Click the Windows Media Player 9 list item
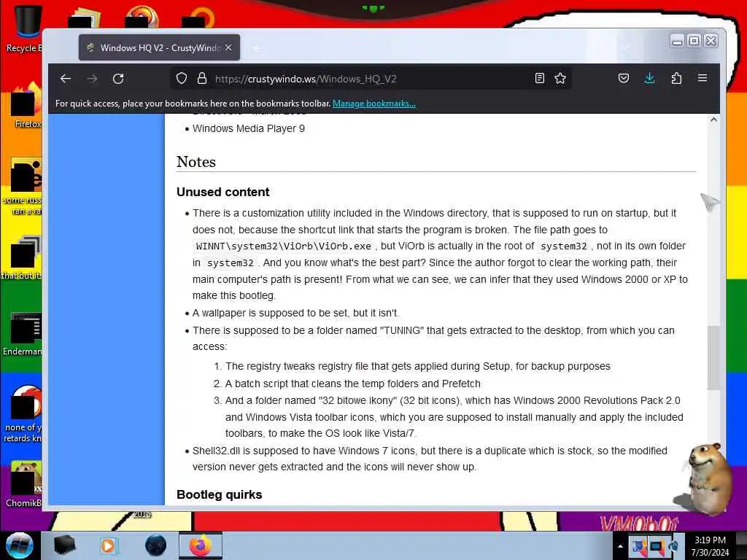Viewport: 747px width, 560px height. pos(249,128)
